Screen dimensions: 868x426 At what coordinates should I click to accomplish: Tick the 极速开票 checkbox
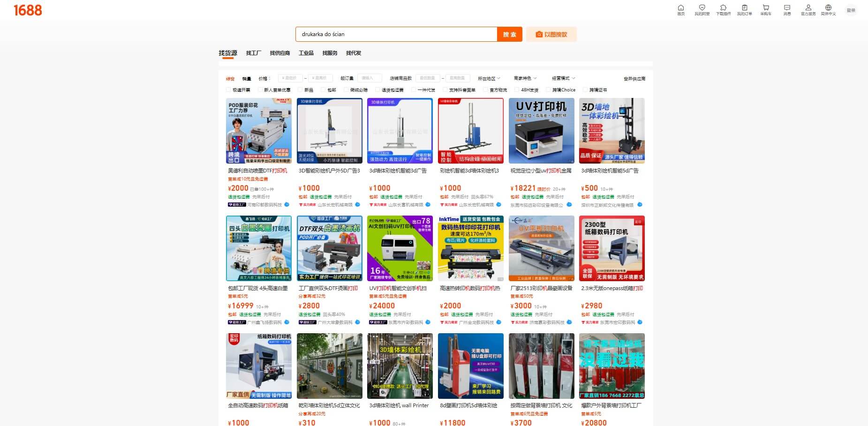[x=229, y=90]
